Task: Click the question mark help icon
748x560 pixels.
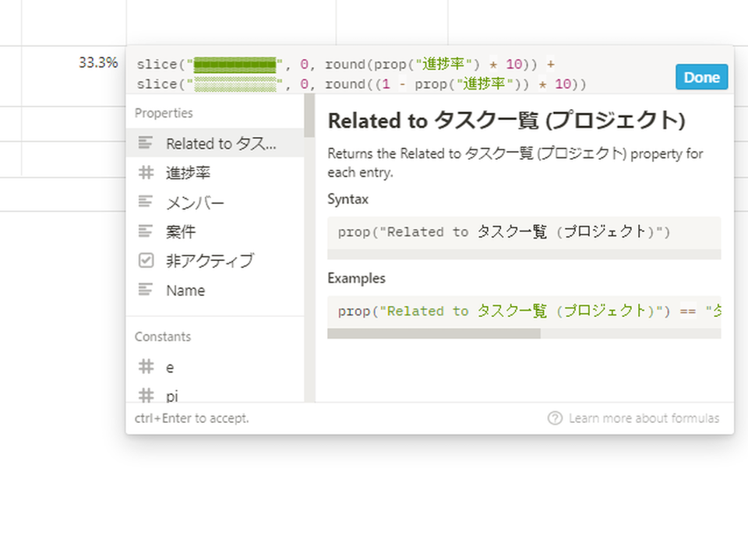Action: [555, 418]
